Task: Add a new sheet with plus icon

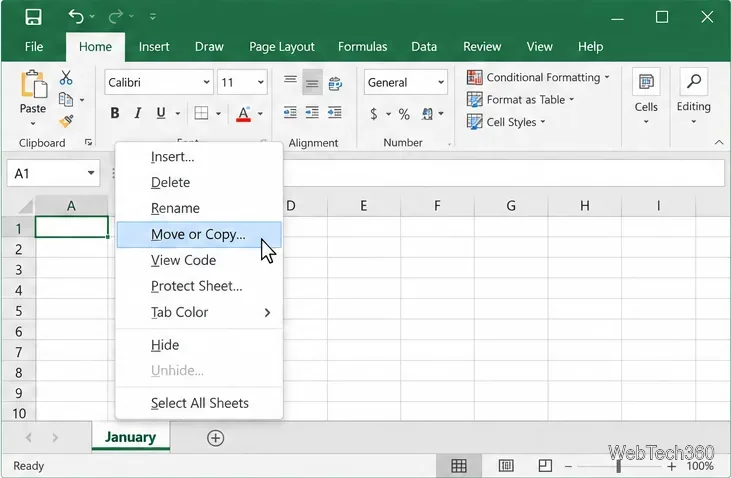Action: point(215,438)
